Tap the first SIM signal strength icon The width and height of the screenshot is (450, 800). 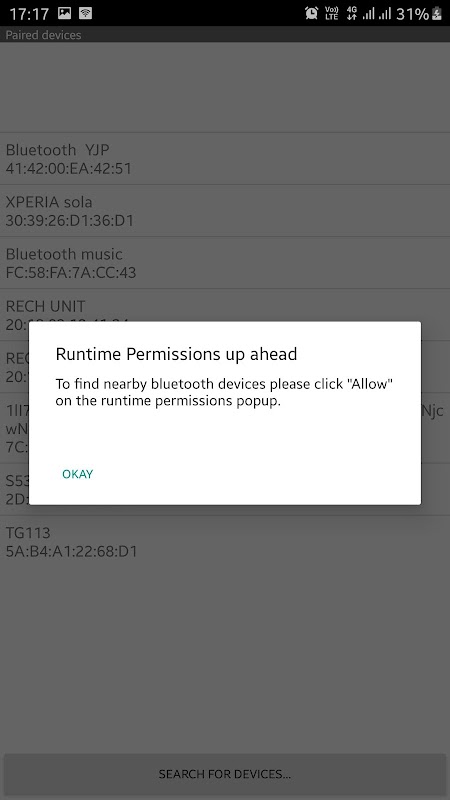coord(368,13)
